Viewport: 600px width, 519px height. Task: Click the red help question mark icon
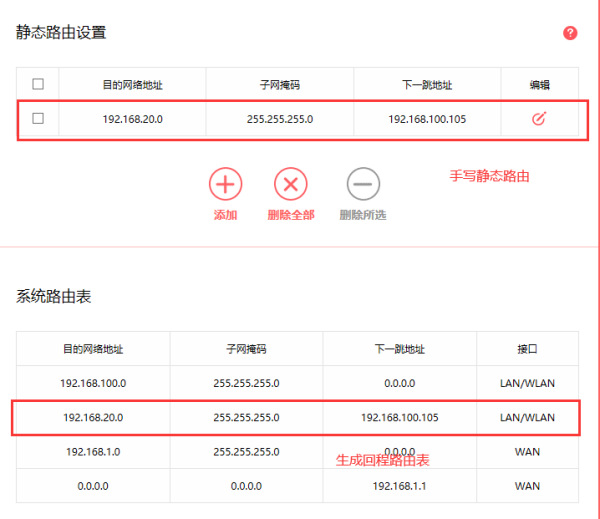pyautogui.click(x=570, y=33)
